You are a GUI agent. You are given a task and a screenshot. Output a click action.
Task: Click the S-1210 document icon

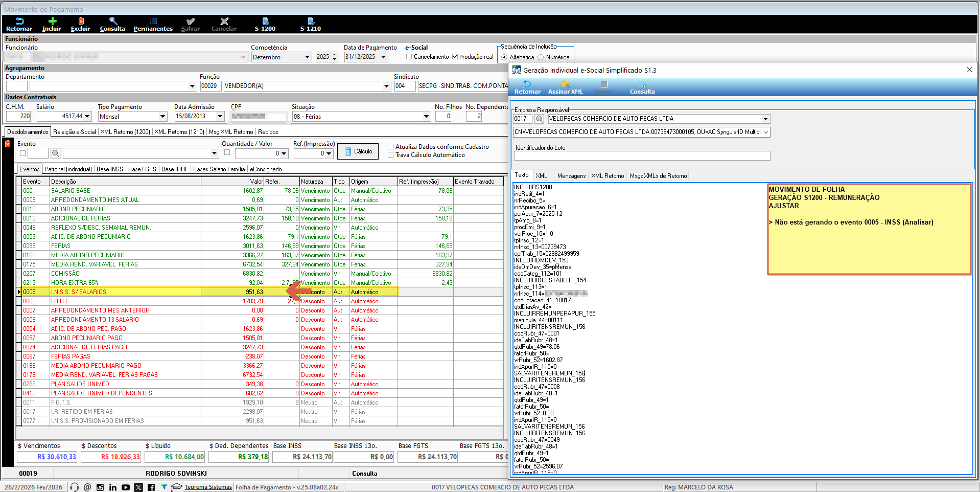(x=310, y=21)
